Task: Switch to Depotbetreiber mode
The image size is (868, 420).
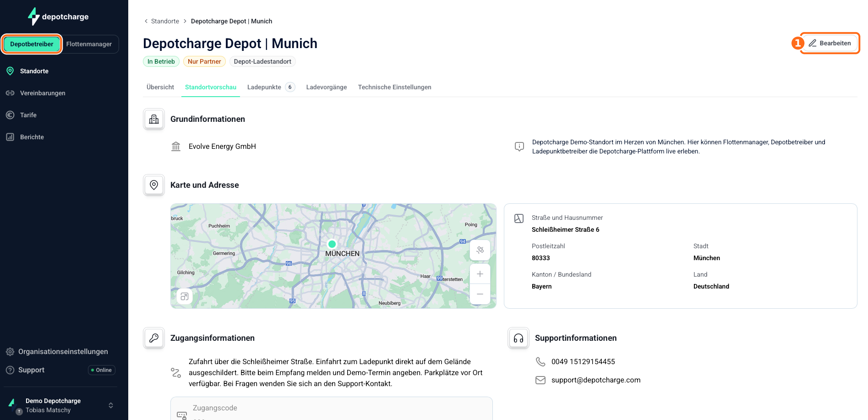Action: tap(32, 44)
